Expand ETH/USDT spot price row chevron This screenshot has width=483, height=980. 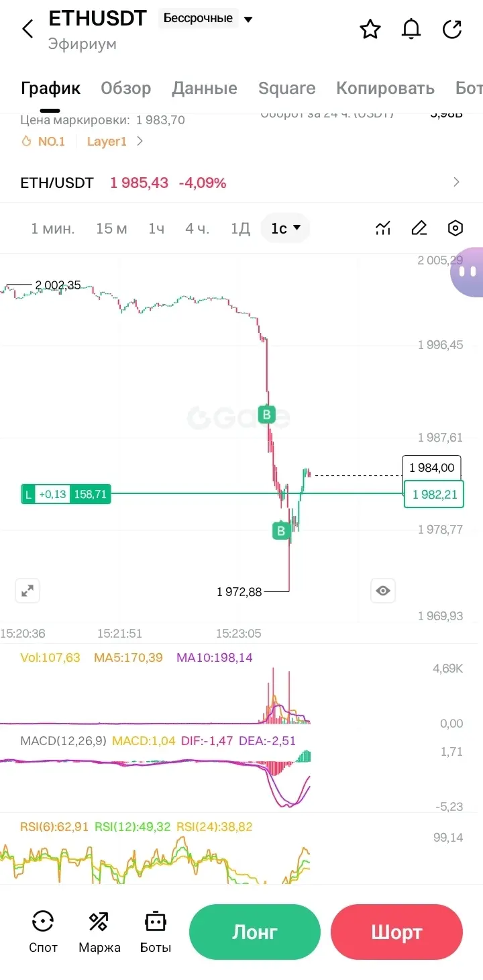457,182
